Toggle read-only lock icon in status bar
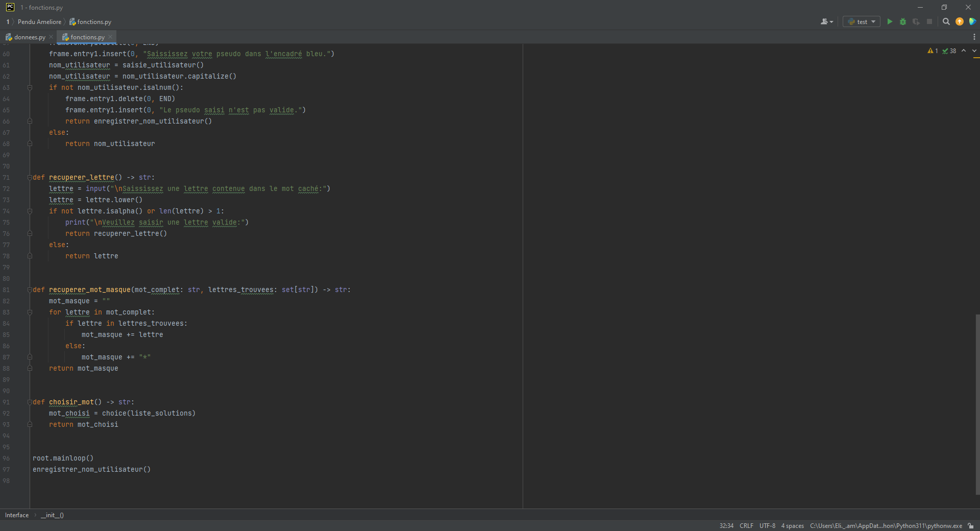The image size is (980, 531). 970,526
